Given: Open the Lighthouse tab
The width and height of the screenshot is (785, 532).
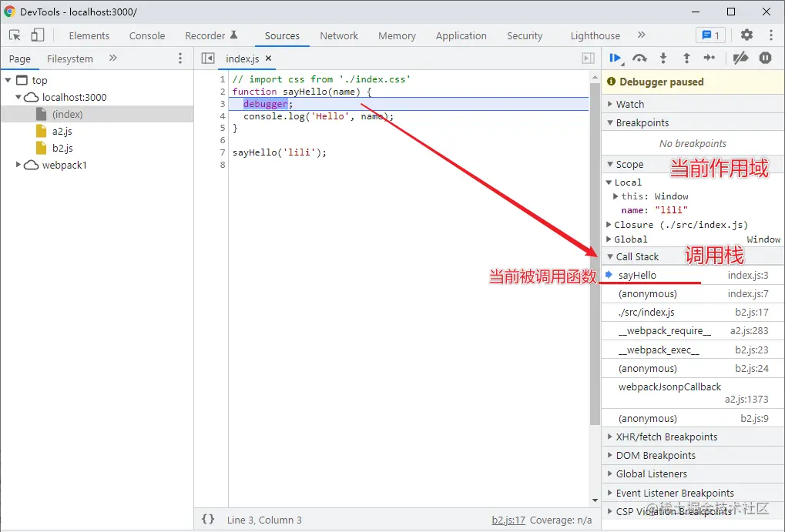Looking at the screenshot, I should pyautogui.click(x=595, y=35).
